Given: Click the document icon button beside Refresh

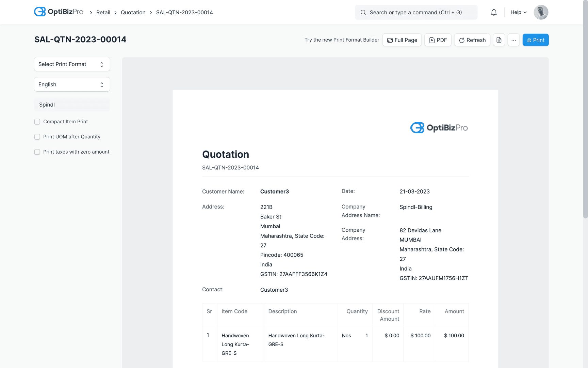Looking at the screenshot, I should tap(499, 40).
